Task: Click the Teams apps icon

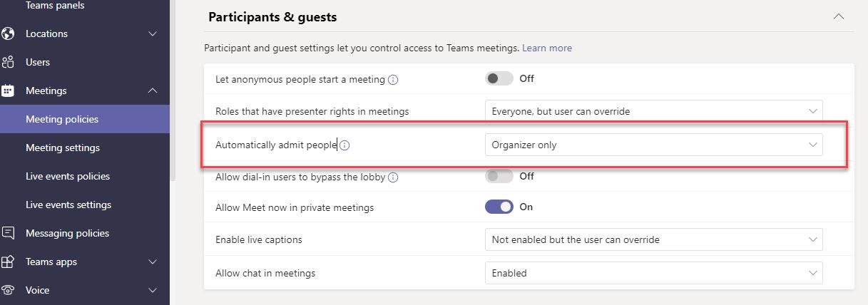Action: coord(9,262)
